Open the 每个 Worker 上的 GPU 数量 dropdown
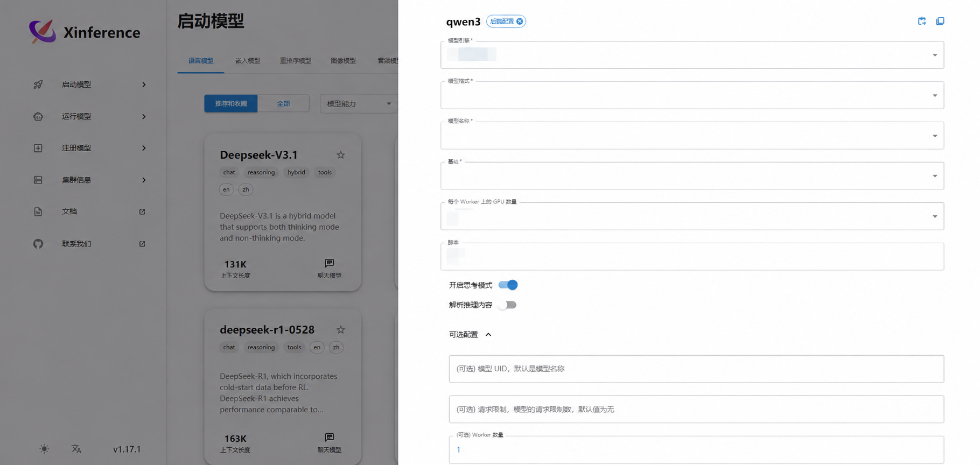The width and height of the screenshot is (980, 465). pyautogui.click(x=692, y=216)
